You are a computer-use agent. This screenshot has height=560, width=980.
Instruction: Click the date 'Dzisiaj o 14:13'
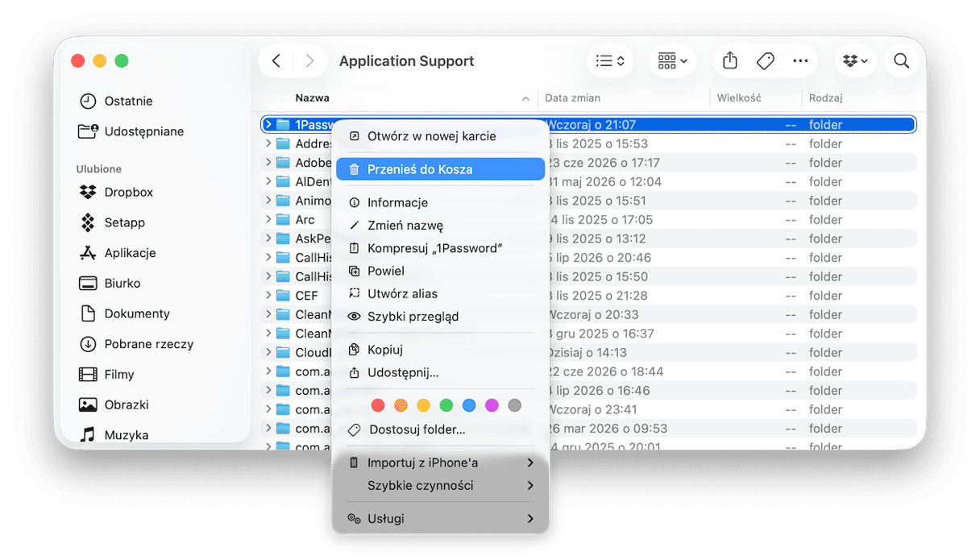(588, 353)
